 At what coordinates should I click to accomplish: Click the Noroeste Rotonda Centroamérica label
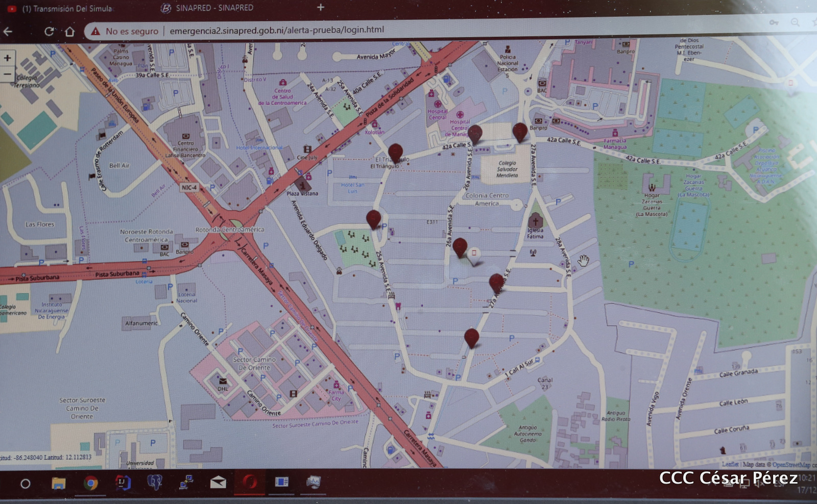tap(147, 236)
